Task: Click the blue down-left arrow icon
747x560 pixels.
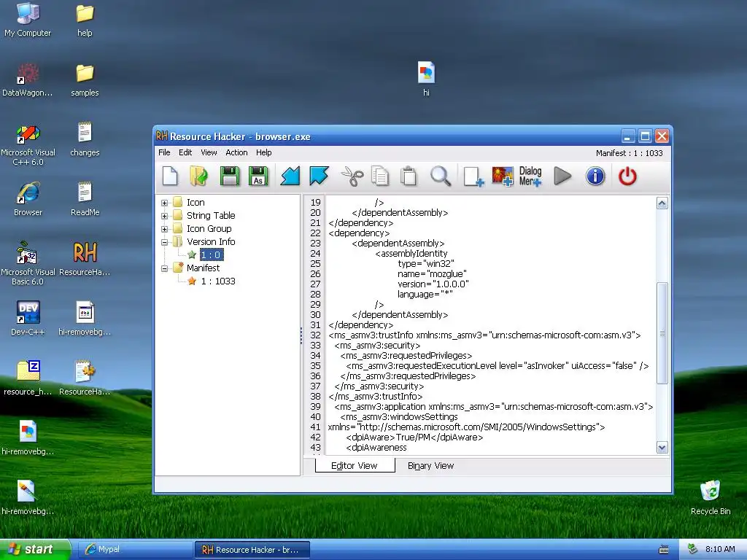Action: pos(290,176)
